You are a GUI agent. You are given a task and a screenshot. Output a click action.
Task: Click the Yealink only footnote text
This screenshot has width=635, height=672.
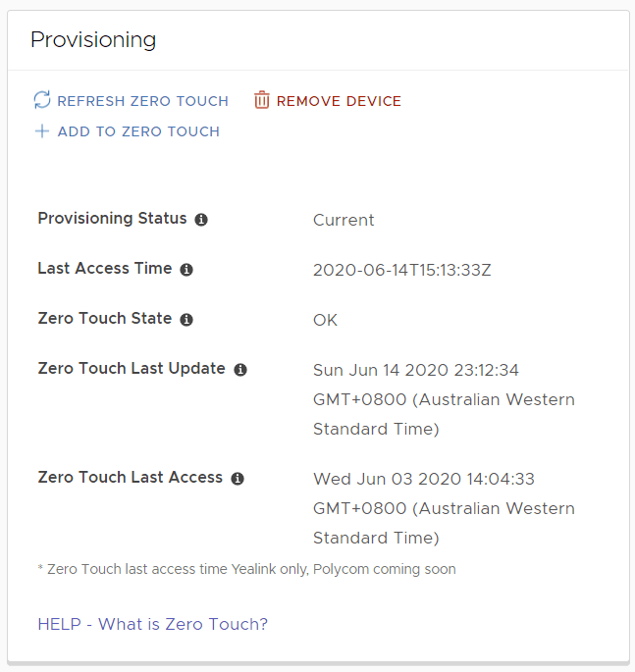point(246,569)
